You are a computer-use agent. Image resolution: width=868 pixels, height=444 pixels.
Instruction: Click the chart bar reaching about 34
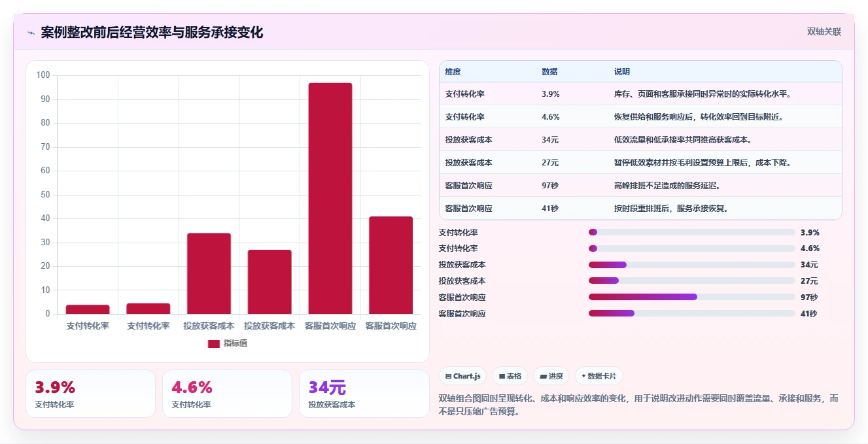click(x=209, y=273)
